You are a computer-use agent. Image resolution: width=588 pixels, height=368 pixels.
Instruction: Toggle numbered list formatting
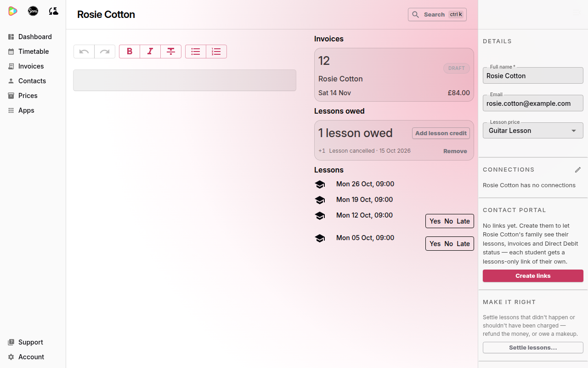[x=216, y=52]
